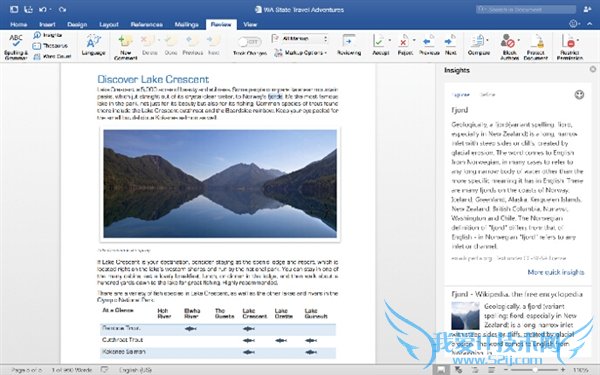Accept the tracked change
Image resolution: width=600 pixels, height=375 pixels.
(380, 45)
